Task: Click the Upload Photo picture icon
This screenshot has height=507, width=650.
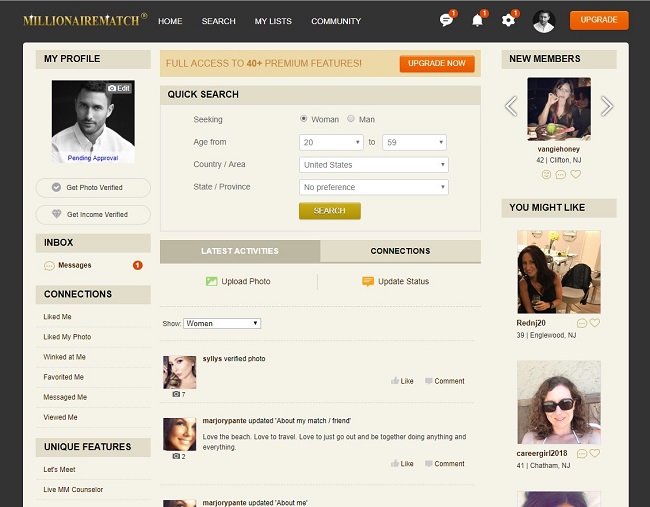Action: point(211,281)
